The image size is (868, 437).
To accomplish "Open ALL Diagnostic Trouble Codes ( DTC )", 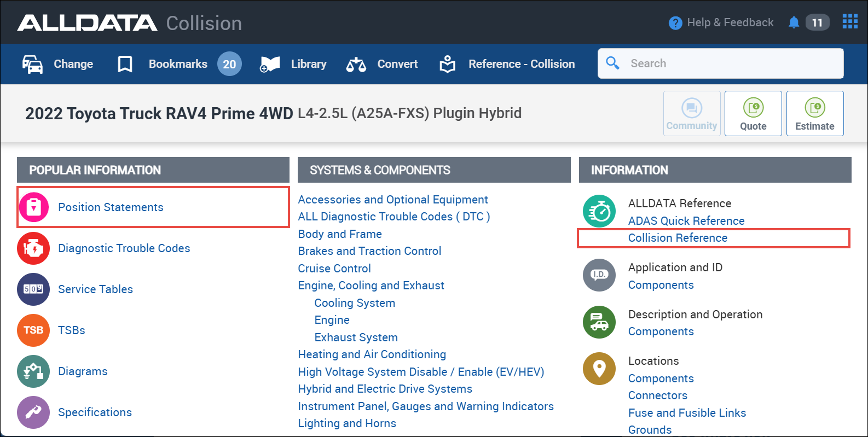I will point(394,217).
